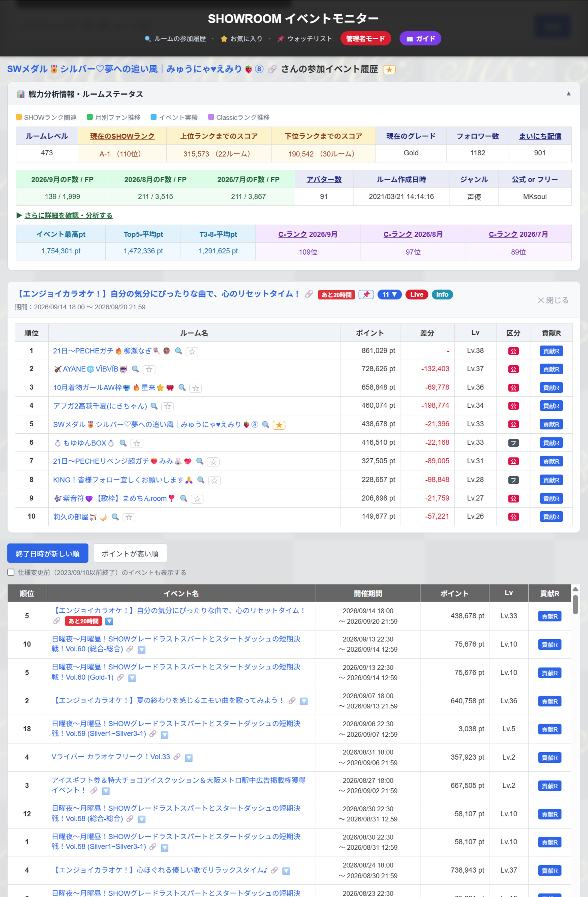Click the event history table scrollbar thumb
This screenshot has height=897, width=588.
pyautogui.click(x=575, y=604)
